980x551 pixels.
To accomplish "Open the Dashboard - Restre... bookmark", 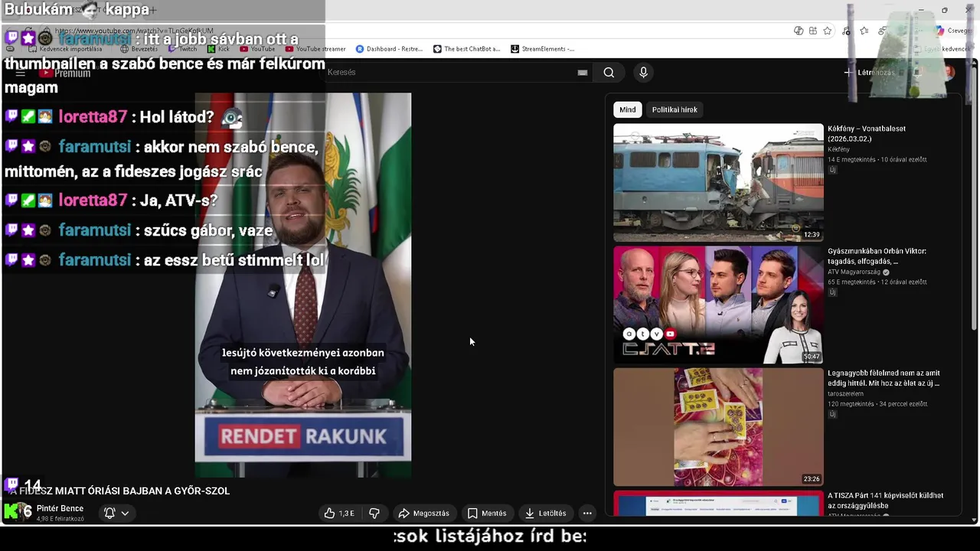I will (389, 49).
